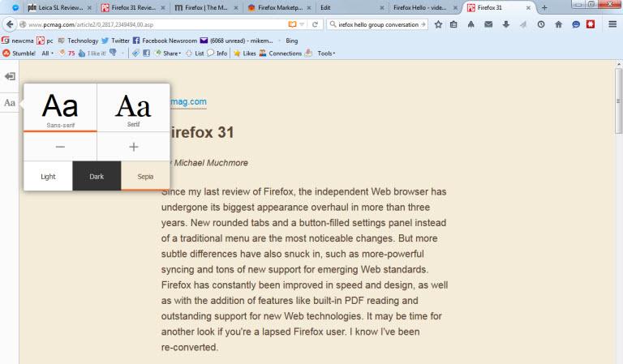623x364 pixels.
Task: Click the List button
Action: pyautogui.click(x=195, y=54)
